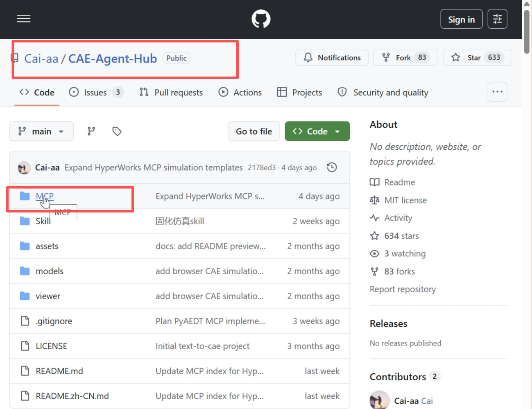
Task: Open models commit 'add browser CAE simulatio...'
Action: (x=210, y=271)
